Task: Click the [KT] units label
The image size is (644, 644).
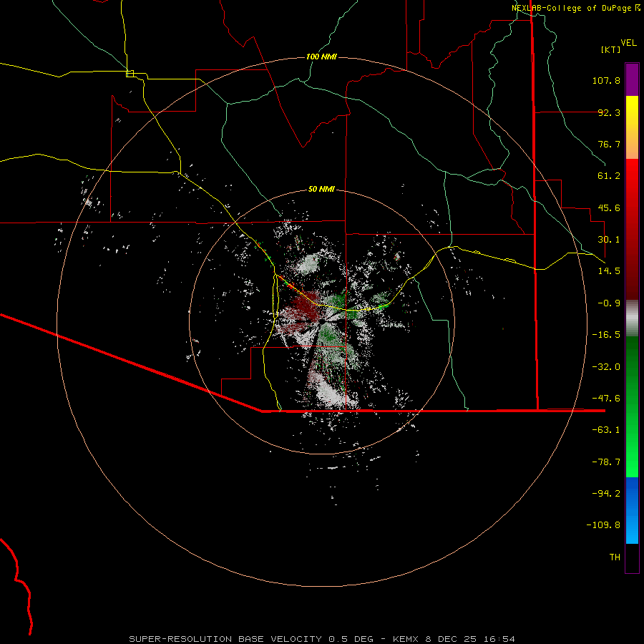Action: coord(611,49)
